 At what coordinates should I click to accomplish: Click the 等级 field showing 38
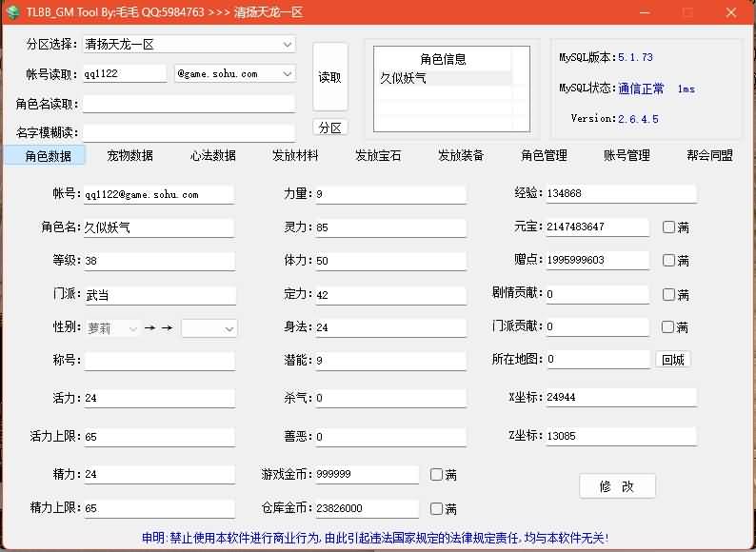tap(159, 261)
